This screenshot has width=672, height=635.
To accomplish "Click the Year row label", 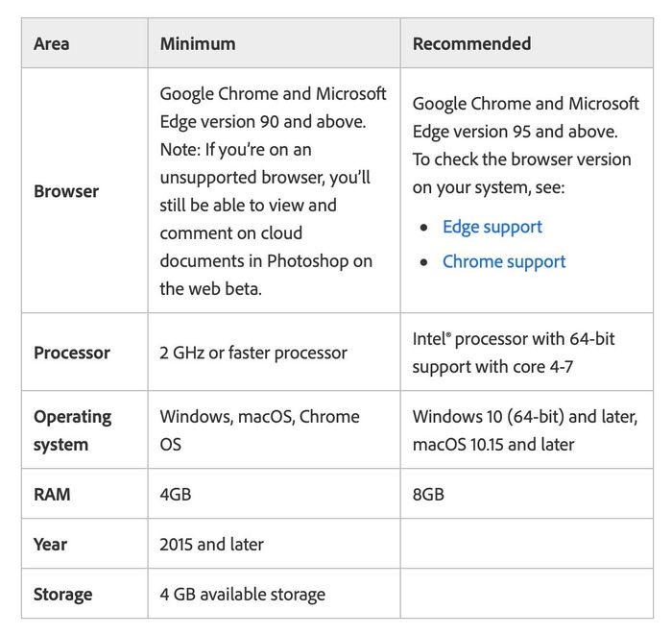I will [51, 545].
